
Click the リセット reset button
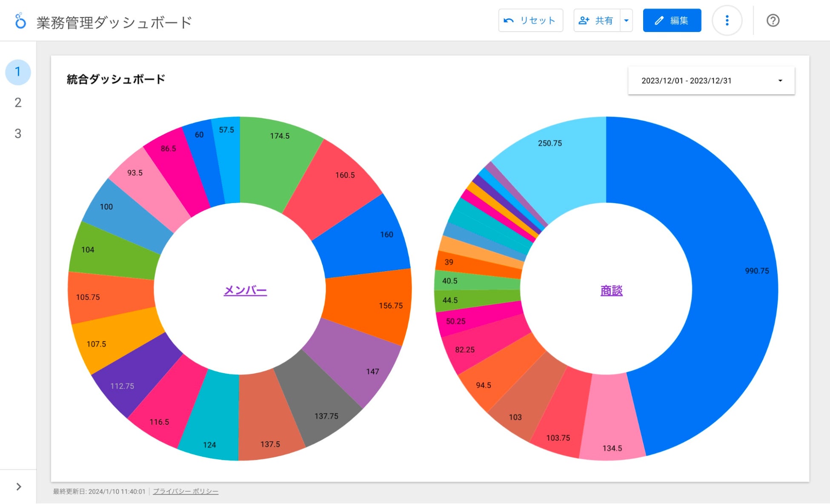click(x=530, y=20)
